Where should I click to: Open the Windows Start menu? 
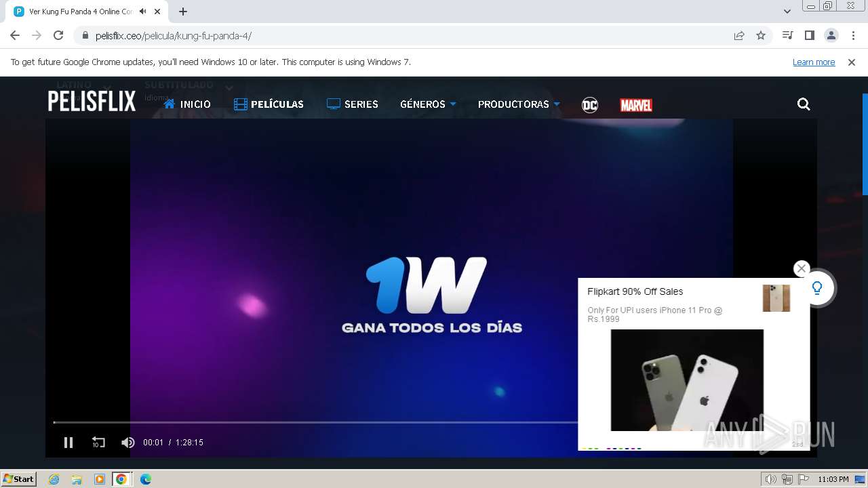(19, 479)
